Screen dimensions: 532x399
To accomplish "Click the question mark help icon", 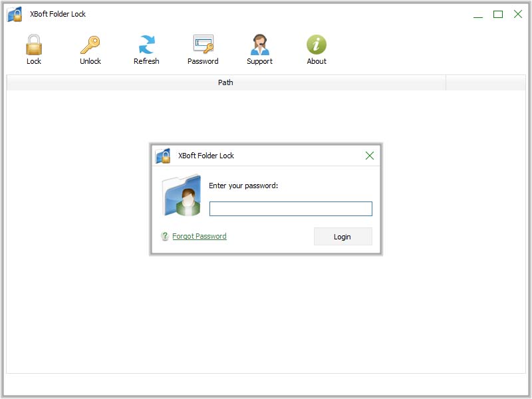I will (x=165, y=236).
